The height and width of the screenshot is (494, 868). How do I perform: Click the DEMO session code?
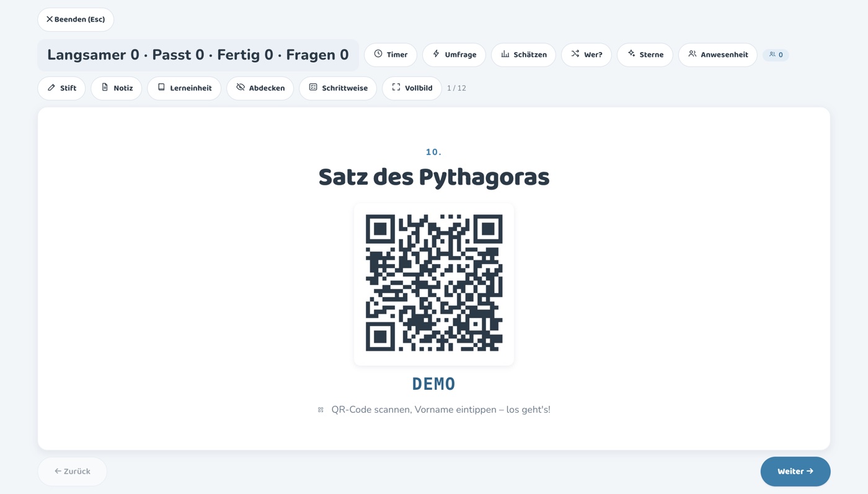434,384
